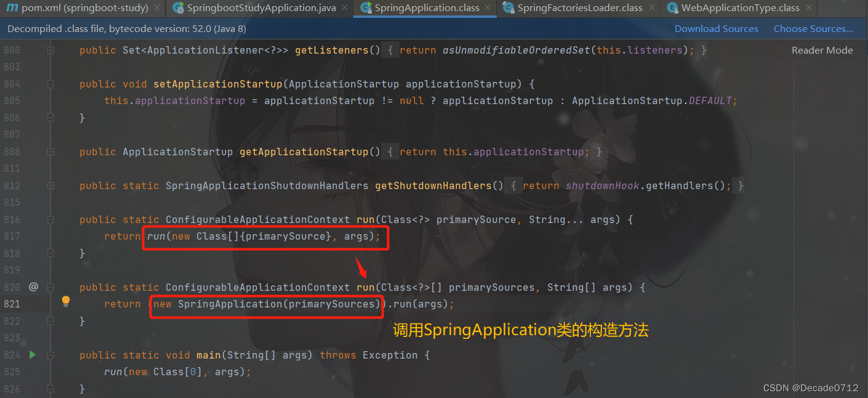Click fold end marker on line 826
Image resolution: width=868 pixels, height=398 pixels.
50,389
